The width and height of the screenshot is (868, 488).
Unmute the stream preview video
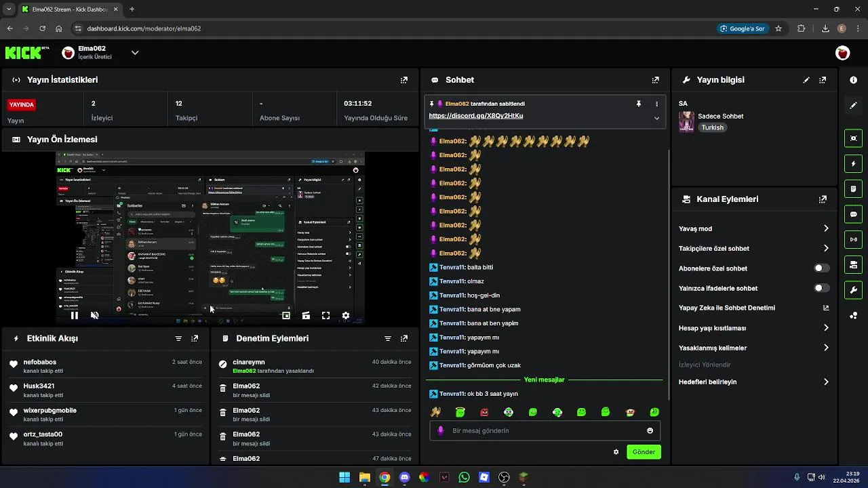coord(95,315)
